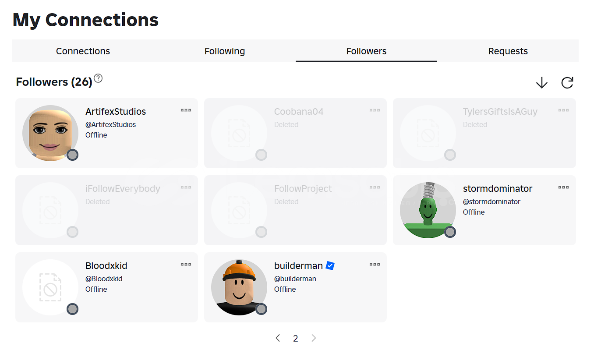The image size is (594, 364).
Task: Click builderman's verified badge icon
Action: 330,265
